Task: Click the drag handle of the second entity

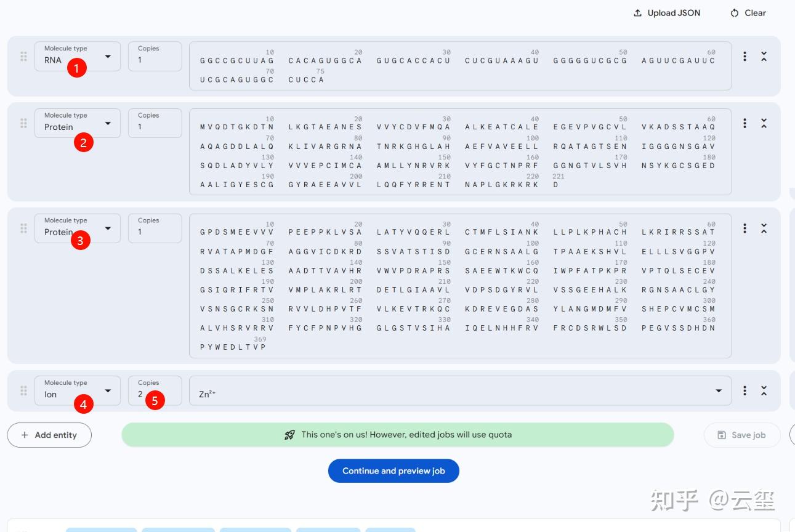Action: click(23, 123)
